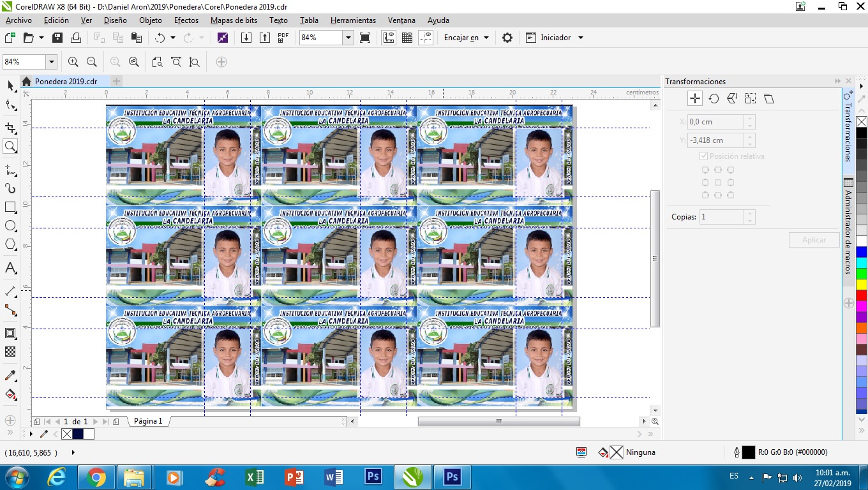Screen dimensions: 868x490
Task: Select the Artistic Media tool
Action: [11, 189]
